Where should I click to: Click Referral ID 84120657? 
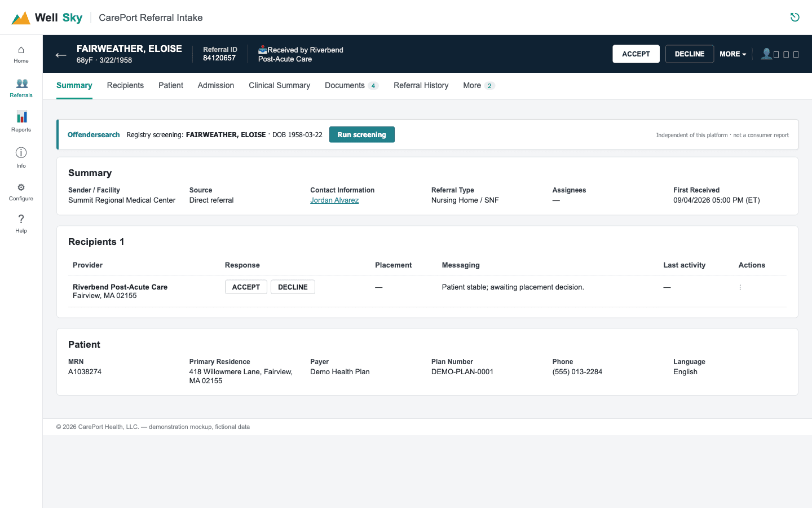point(219,58)
